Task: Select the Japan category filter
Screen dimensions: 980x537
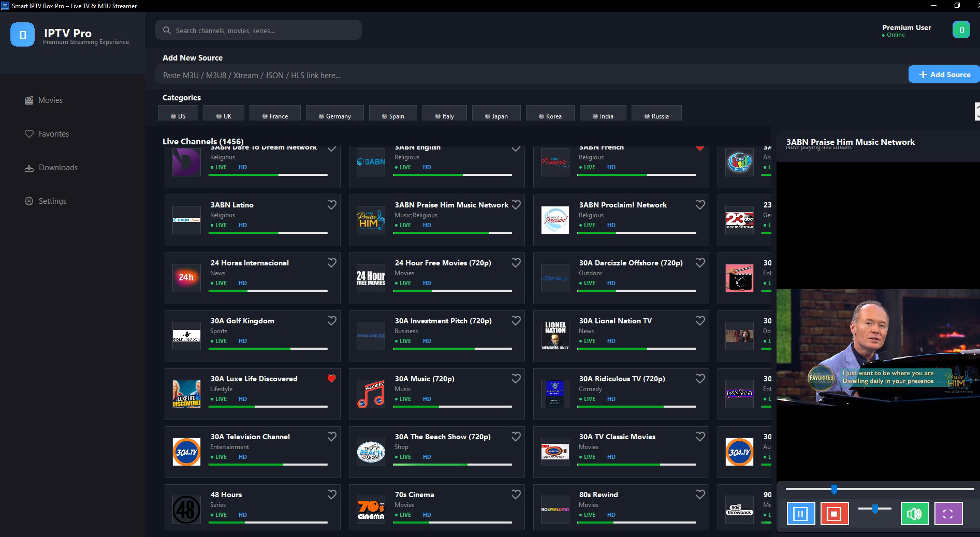Action: coord(495,116)
